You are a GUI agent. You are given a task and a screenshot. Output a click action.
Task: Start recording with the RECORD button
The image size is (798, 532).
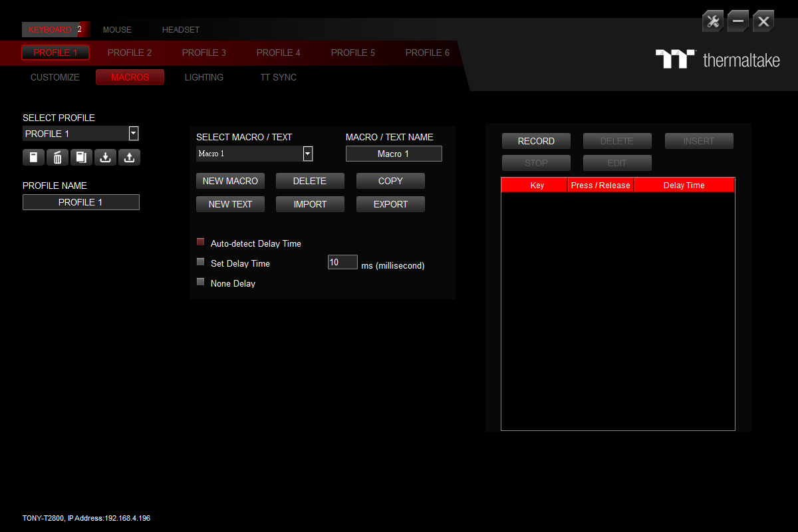536,141
